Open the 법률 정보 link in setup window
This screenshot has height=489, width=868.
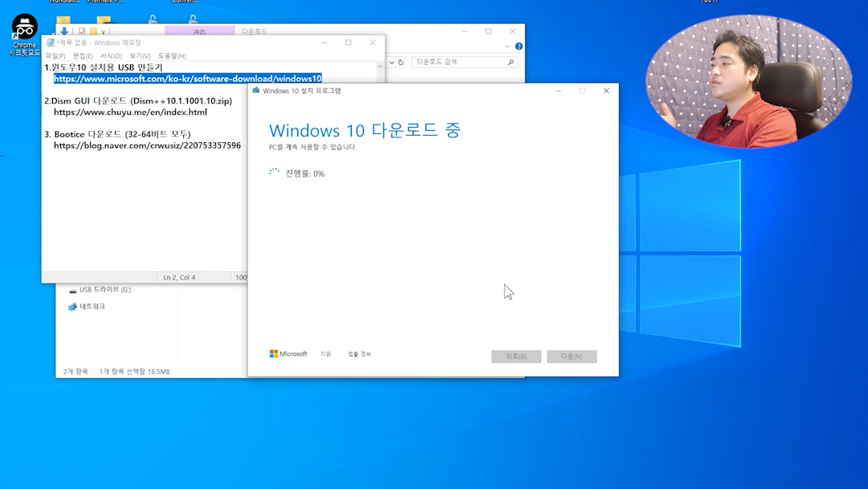coord(359,354)
